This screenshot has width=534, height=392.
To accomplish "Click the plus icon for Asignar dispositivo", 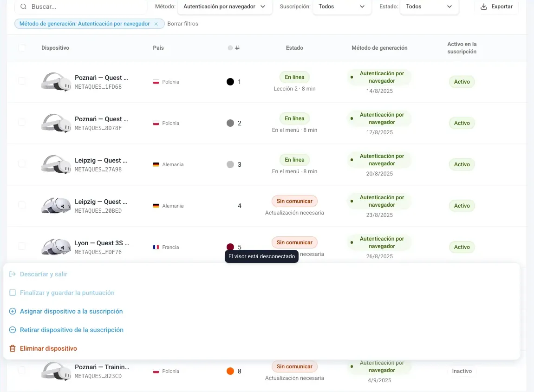I will pos(13,311).
